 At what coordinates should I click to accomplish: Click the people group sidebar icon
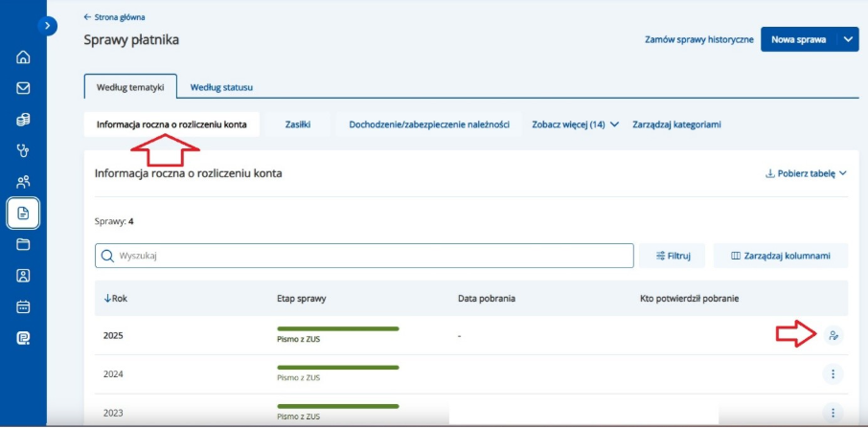[x=23, y=182]
